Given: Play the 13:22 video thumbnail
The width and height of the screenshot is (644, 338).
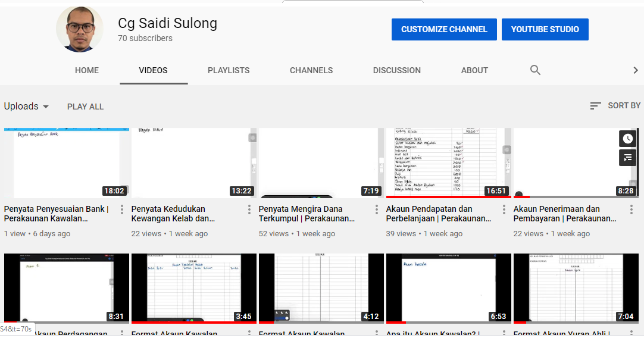Looking at the screenshot, I should [x=194, y=163].
